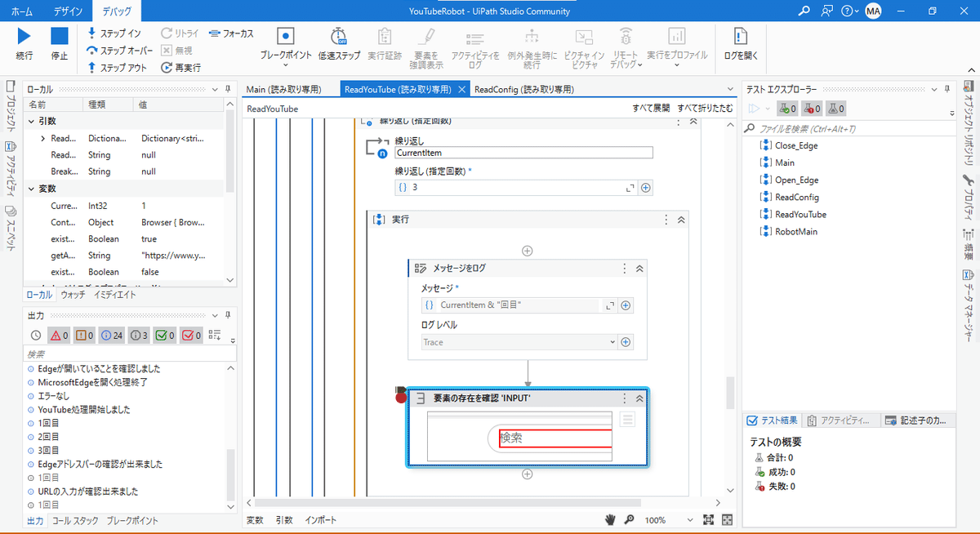Switch to コール スタック tab
Image resolution: width=980 pixels, height=534 pixels.
point(75,520)
